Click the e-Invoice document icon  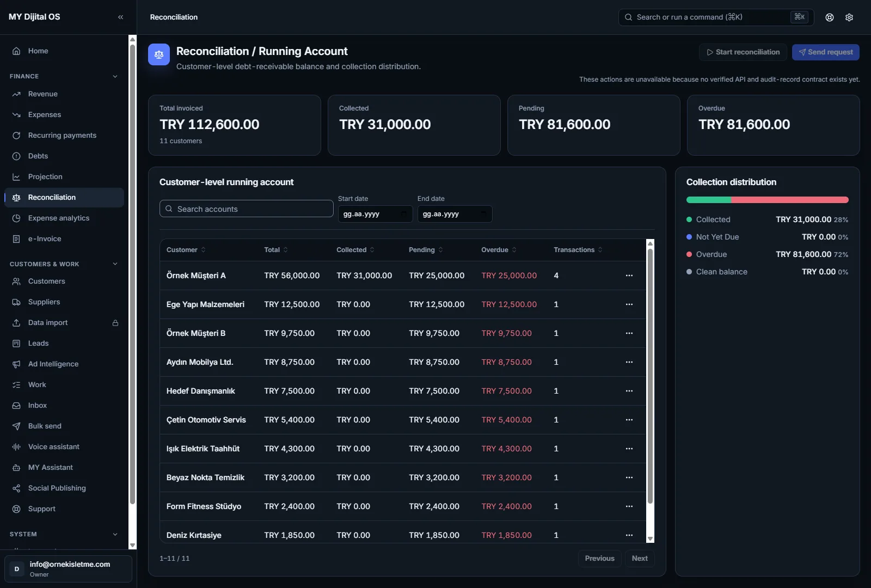coord(16,239)
